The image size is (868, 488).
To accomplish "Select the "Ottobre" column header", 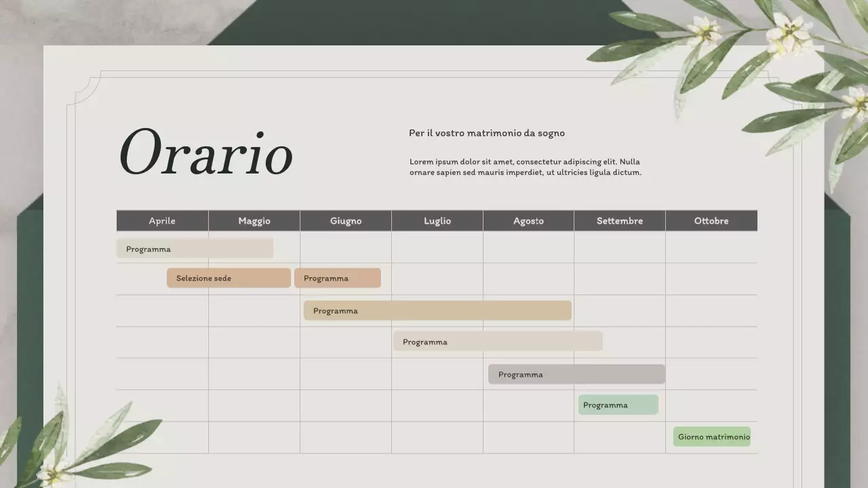I will coord(711,220).
